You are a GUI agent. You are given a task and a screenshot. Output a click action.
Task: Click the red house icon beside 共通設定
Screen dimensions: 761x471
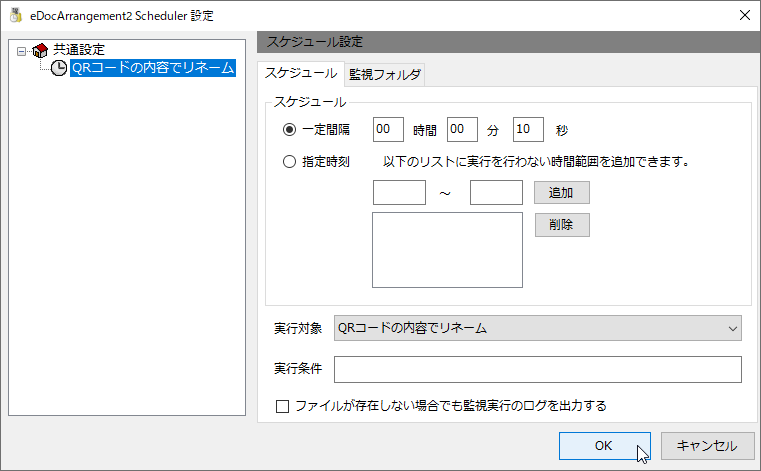[x=40, y=50]
